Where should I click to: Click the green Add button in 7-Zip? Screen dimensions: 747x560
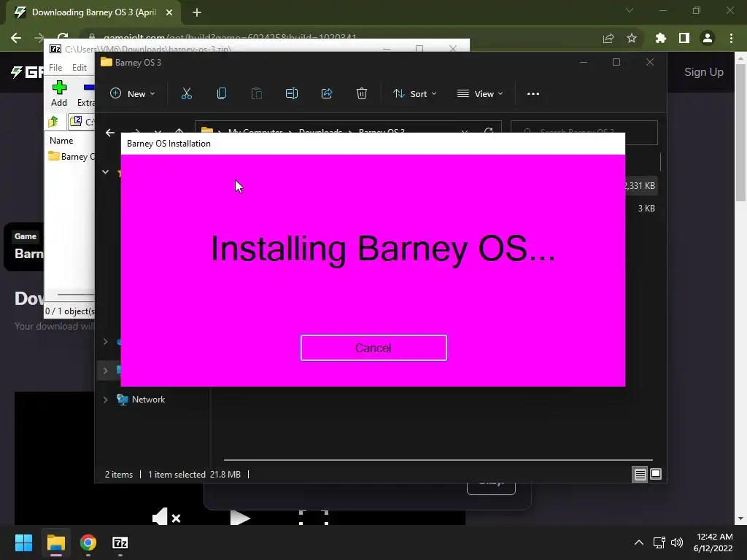(x=59, y=93)
